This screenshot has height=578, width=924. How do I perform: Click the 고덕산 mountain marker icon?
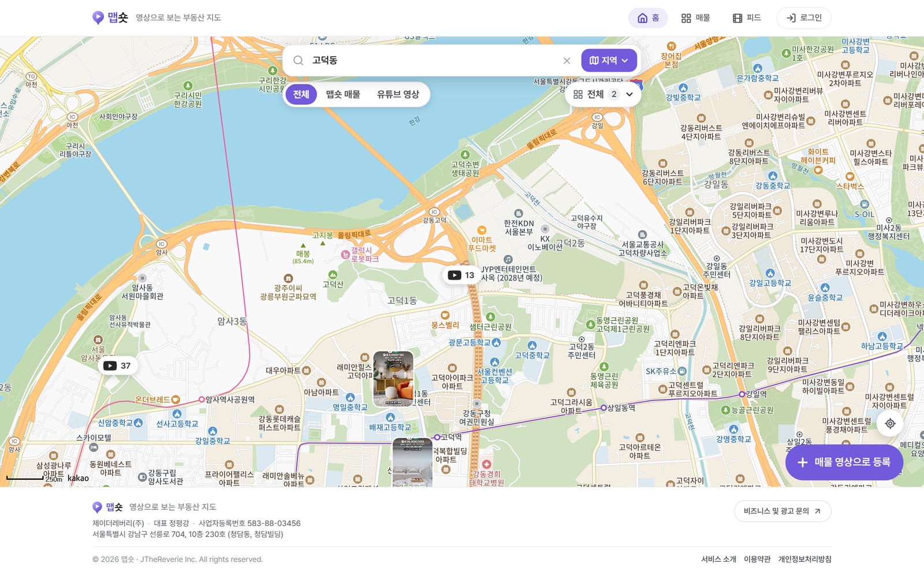[333, 275]
